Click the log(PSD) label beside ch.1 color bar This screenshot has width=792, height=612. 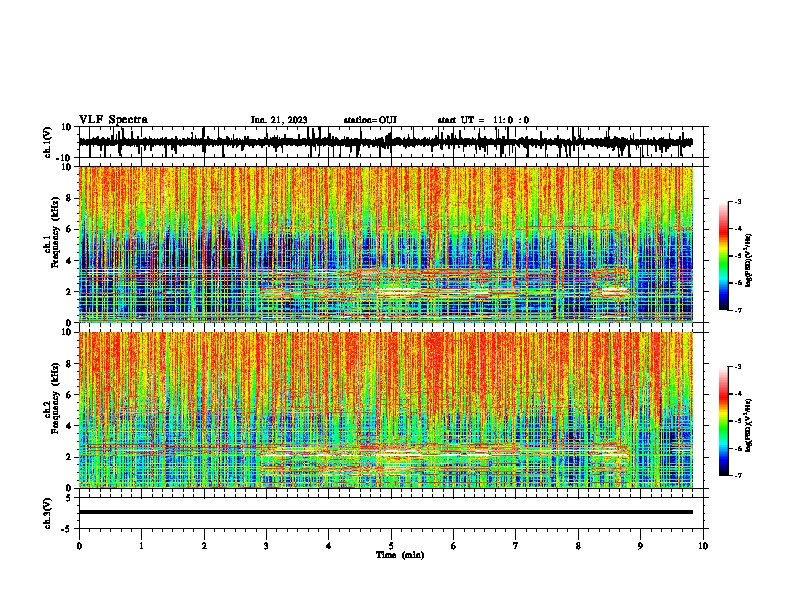pos(748,261)
